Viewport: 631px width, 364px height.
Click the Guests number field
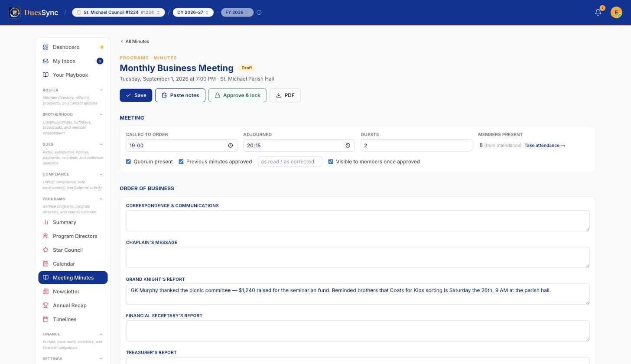(416, 146)
